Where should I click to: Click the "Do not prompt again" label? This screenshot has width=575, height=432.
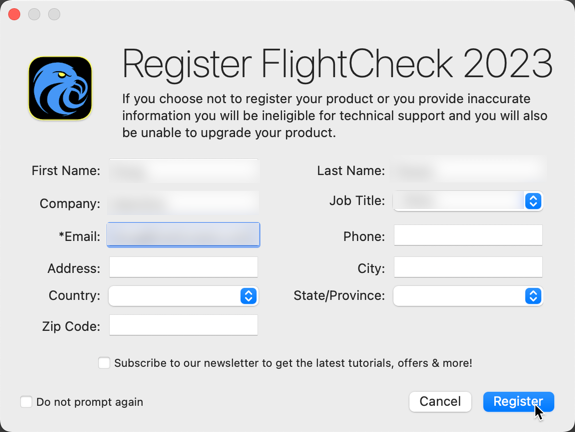coord(89,402)
